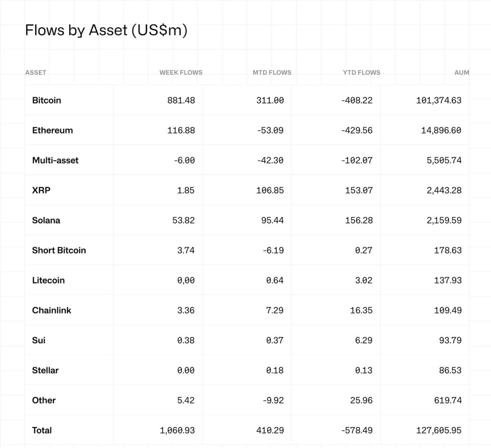
Task: Click the MTD FLOWS column header
Action: (272, 72)
